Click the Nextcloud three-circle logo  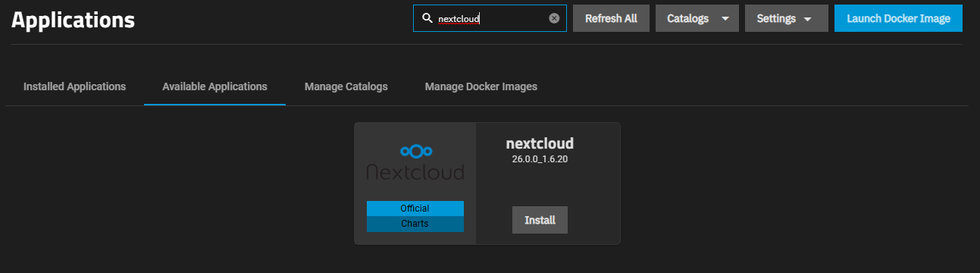(x=415, y=150)
